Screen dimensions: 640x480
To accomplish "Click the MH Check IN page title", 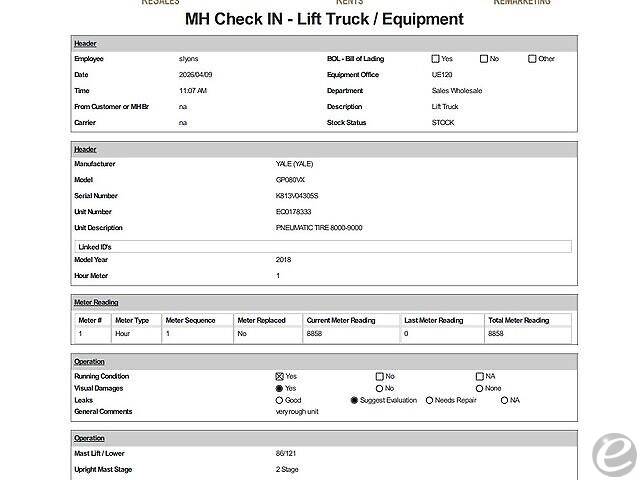I will point(324,19).
